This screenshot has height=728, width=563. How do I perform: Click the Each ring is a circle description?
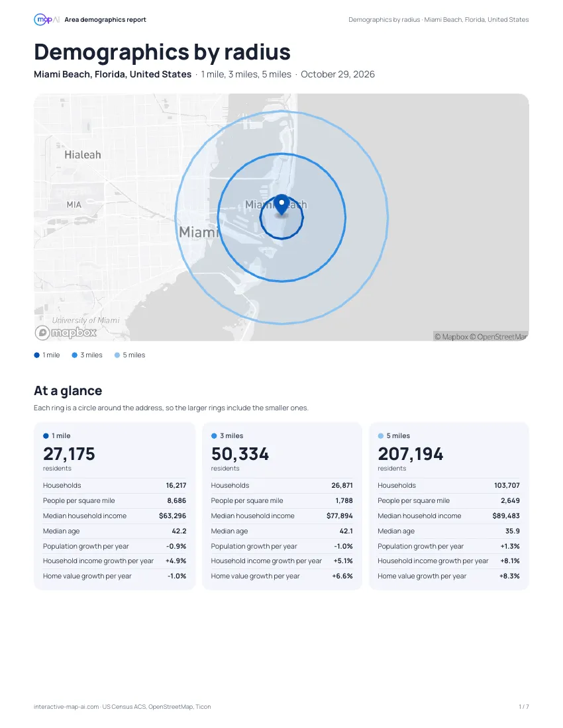(171, 408)
